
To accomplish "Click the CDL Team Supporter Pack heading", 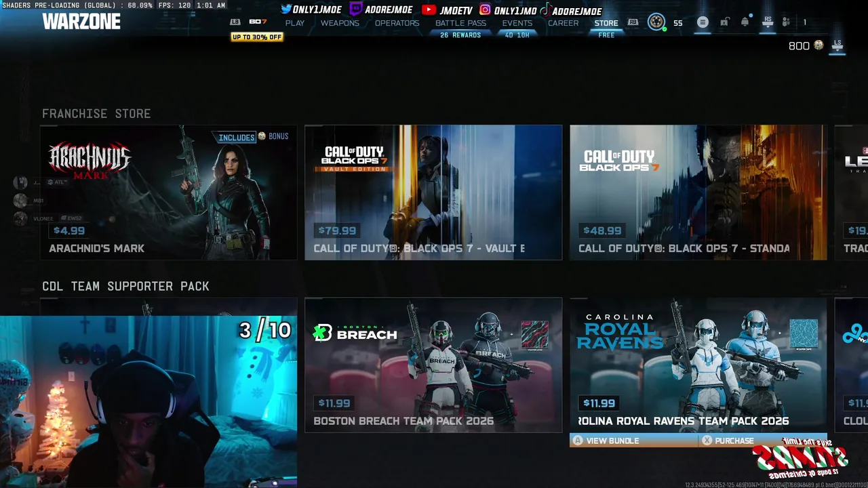I will (125, 287).
